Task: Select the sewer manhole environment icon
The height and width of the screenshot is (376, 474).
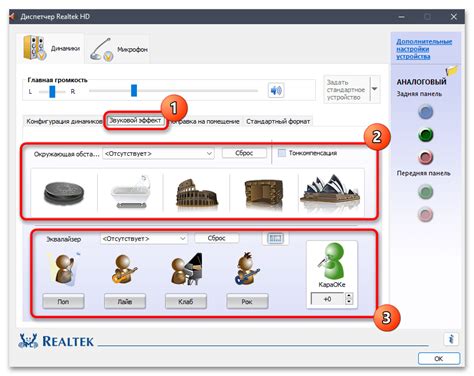Action: tap(64, 193)
